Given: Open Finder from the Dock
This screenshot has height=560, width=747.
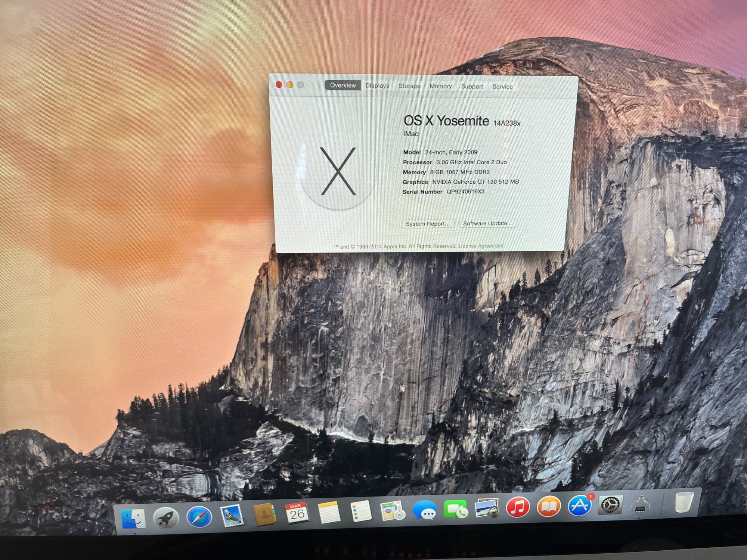Looking at the screenshot, I should point(133,519).
